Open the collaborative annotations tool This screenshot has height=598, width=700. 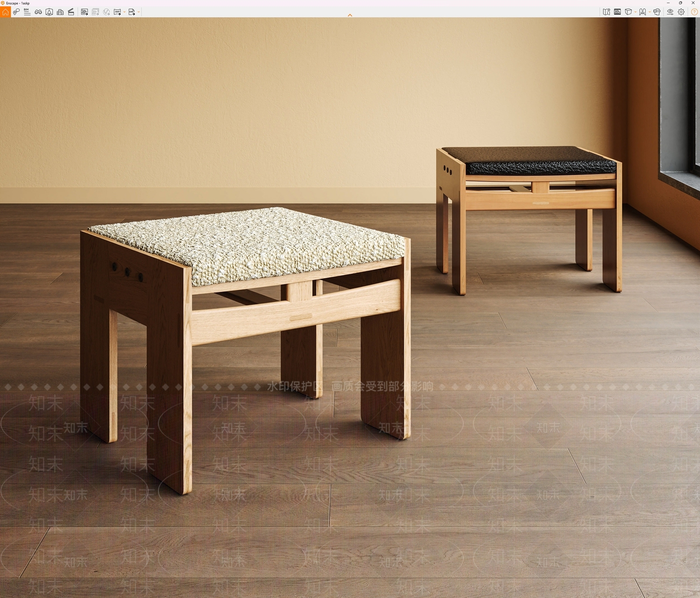(16, 12)
